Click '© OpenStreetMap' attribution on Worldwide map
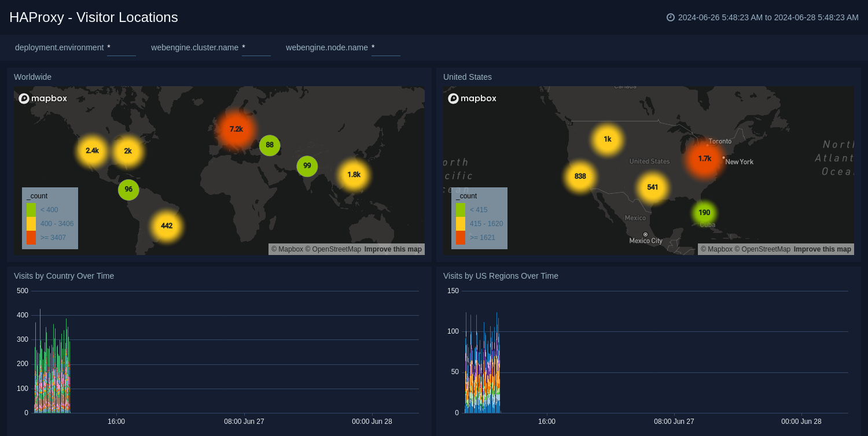The width and height of the screenshot is (868, 436). pyautogui.click(x=333, y=249)
